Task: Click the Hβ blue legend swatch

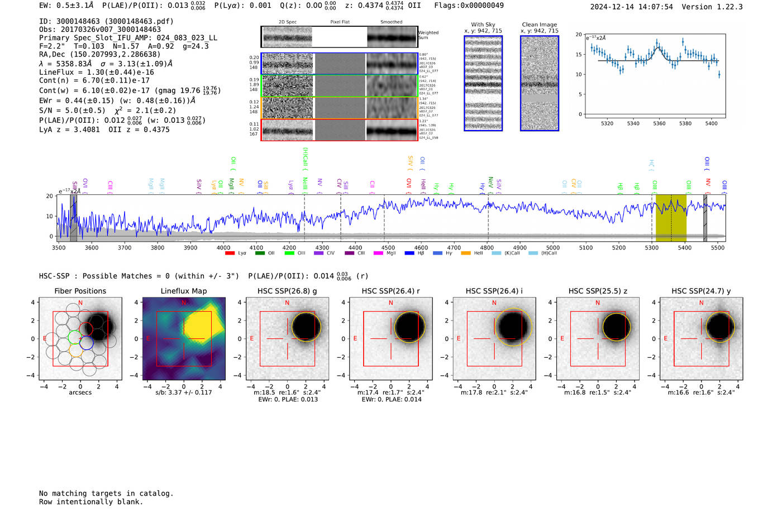Action: 409,253
